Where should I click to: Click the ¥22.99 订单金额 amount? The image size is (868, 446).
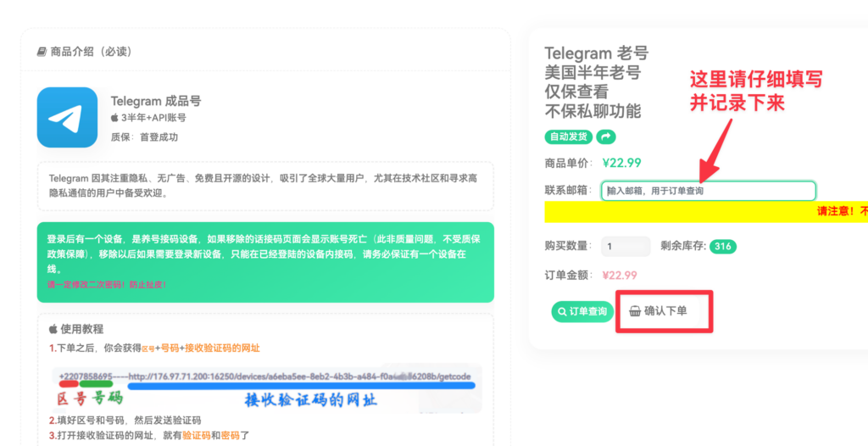pyautogui.click(x=620, y=276)
